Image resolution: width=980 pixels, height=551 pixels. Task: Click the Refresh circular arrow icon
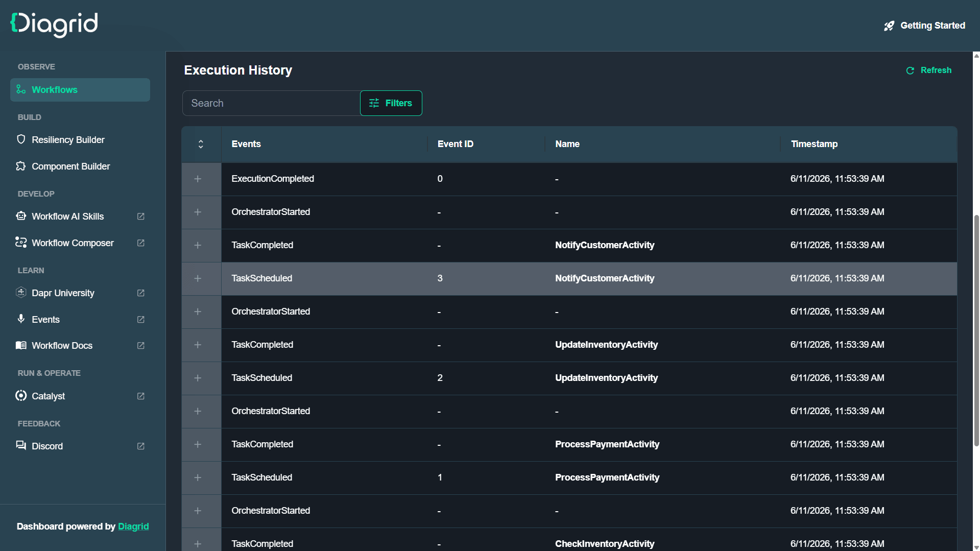tap(910, 70)
